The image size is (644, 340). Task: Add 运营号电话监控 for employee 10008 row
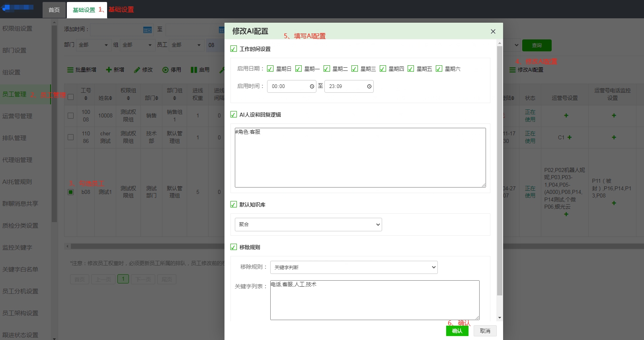(x=614, y=115)
